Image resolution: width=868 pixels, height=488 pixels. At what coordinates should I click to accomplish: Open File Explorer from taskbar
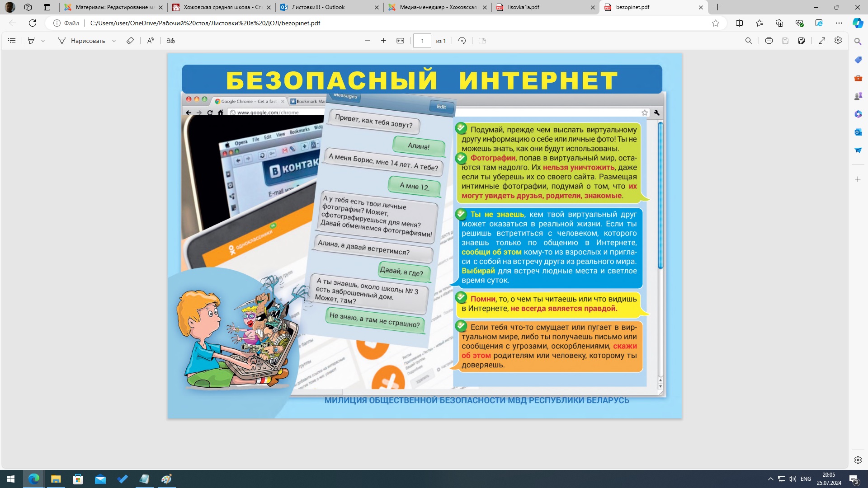click(56, 479)
